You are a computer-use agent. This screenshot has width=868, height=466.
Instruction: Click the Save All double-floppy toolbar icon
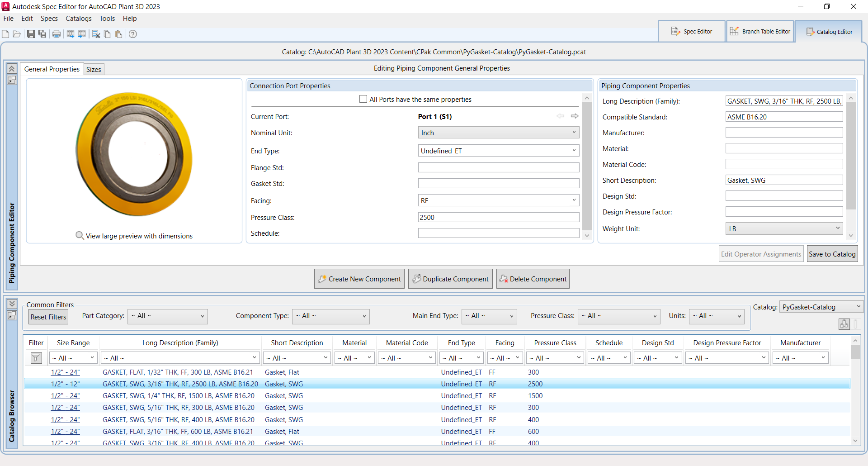point(42,34)
